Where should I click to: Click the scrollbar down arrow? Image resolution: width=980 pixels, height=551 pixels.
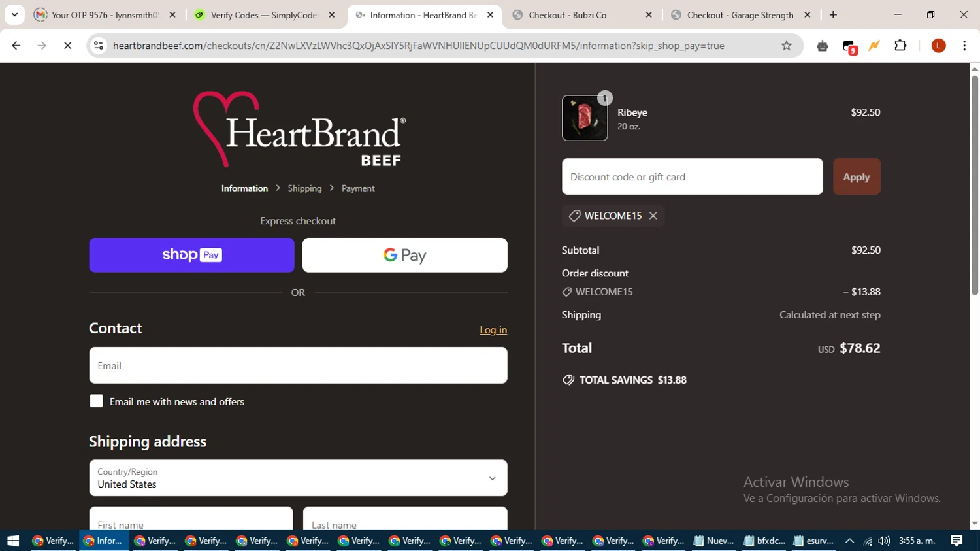coord(975,524)
